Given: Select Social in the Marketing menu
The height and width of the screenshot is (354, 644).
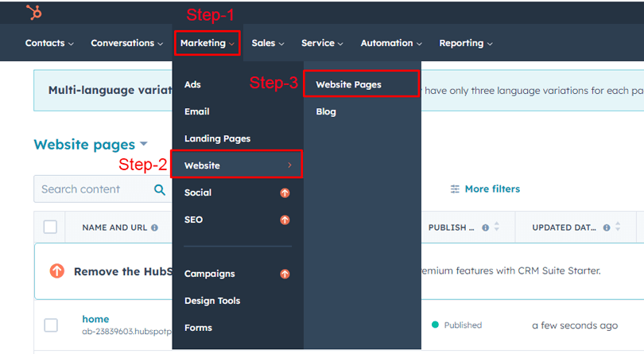Looking at the screenshot, I should [197, 193].
